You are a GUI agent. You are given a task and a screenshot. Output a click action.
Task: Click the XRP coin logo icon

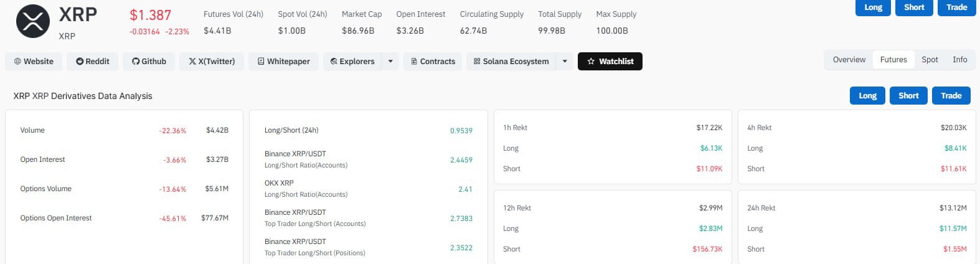32,21
